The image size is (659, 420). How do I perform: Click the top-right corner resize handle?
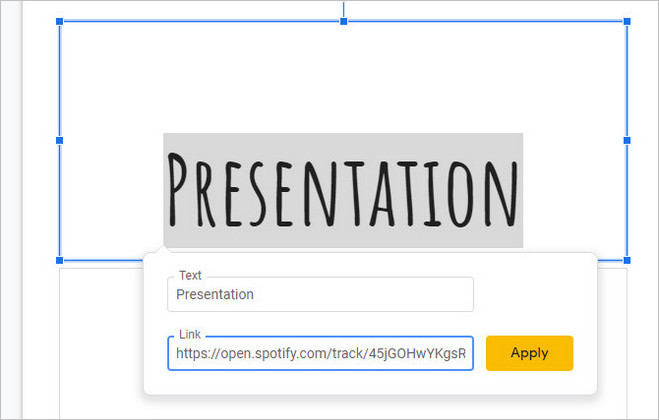[627, 21]
